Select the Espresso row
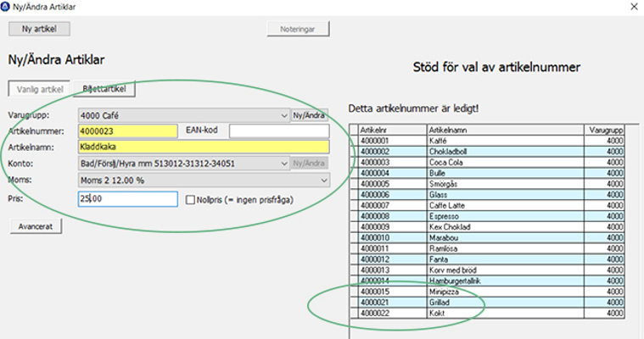This screenshot has height=339, width=644. pos(487,216)
